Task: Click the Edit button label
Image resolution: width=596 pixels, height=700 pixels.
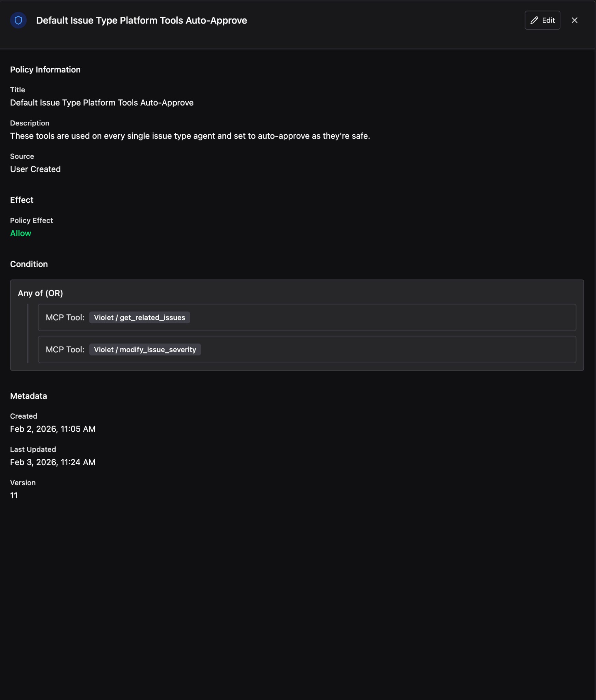Action: click(x=548, y=21)
